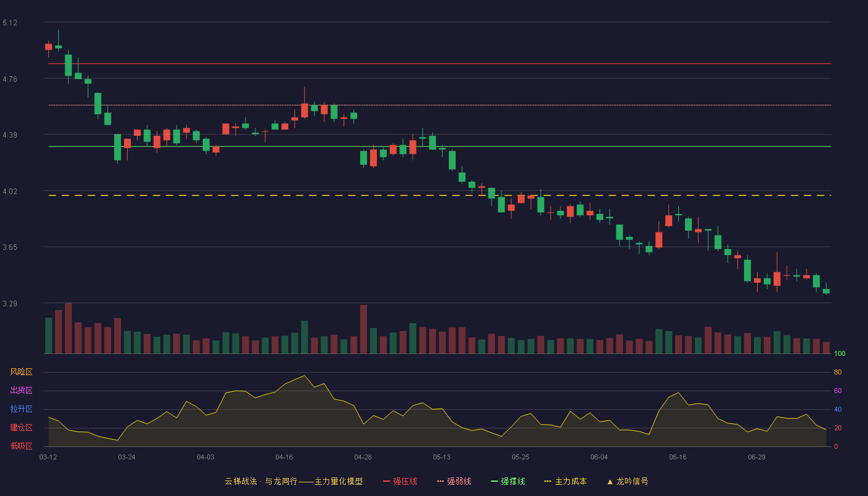The image size is (868, 496).
Task: Click the 3.29 price axis label
Action: 10,304
